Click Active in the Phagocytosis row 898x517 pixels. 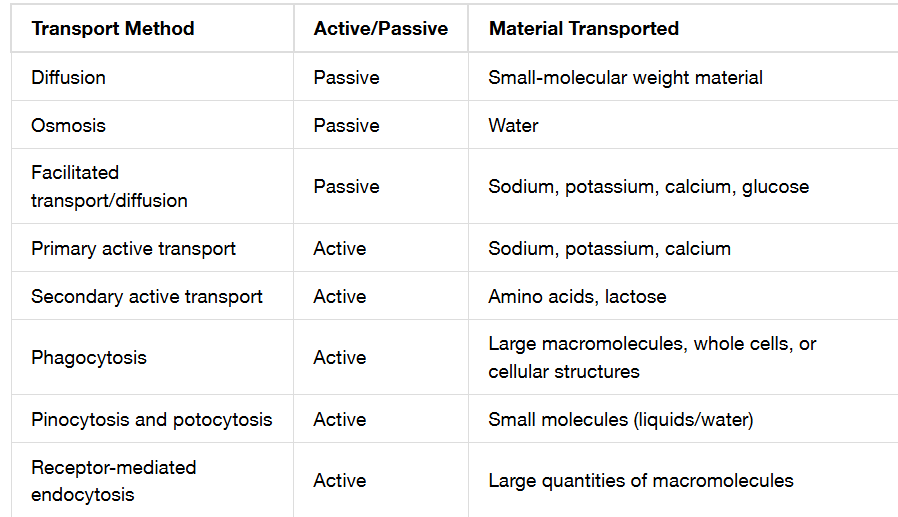coord(340,357)
